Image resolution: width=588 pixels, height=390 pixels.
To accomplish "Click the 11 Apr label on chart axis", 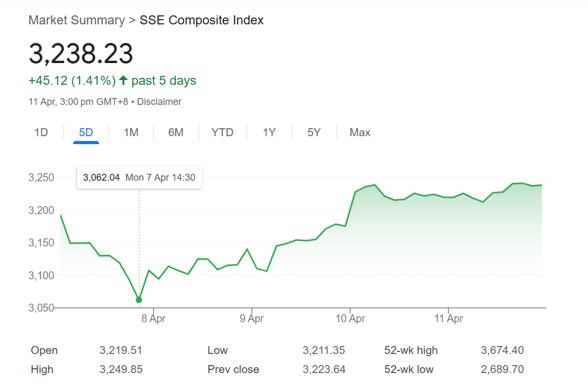I will click(x=449, y=318).
